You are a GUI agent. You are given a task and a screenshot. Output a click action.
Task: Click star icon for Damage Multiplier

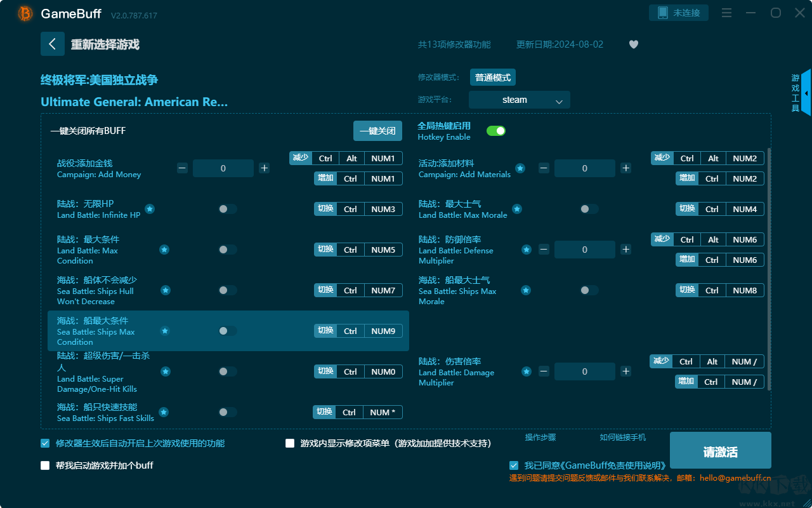pyautogui.click(x=526, y=371)
